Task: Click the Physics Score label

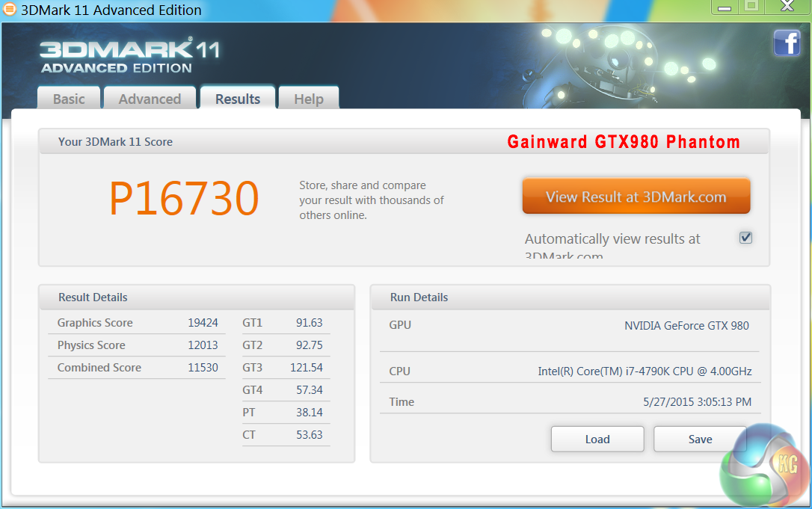Action: [91, 345]
